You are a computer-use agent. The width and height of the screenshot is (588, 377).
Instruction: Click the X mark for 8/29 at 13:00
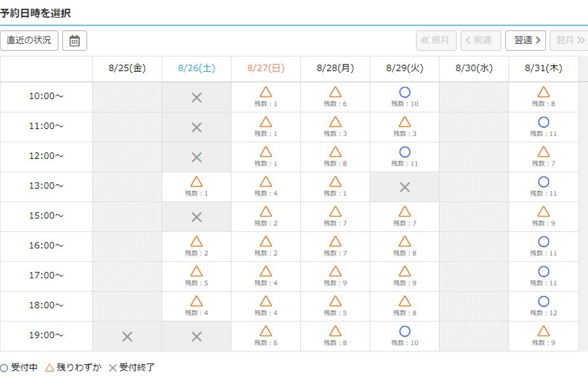(405, 187)
